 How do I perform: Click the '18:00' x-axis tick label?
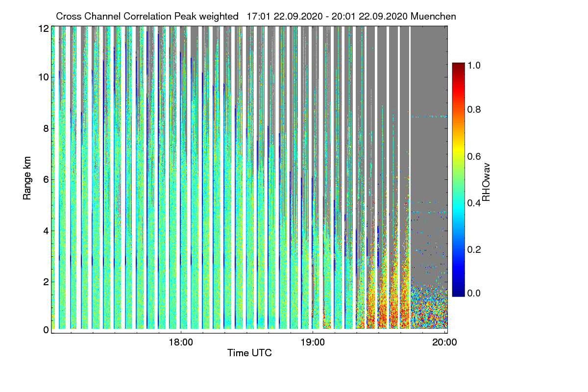tap(180, 343)
